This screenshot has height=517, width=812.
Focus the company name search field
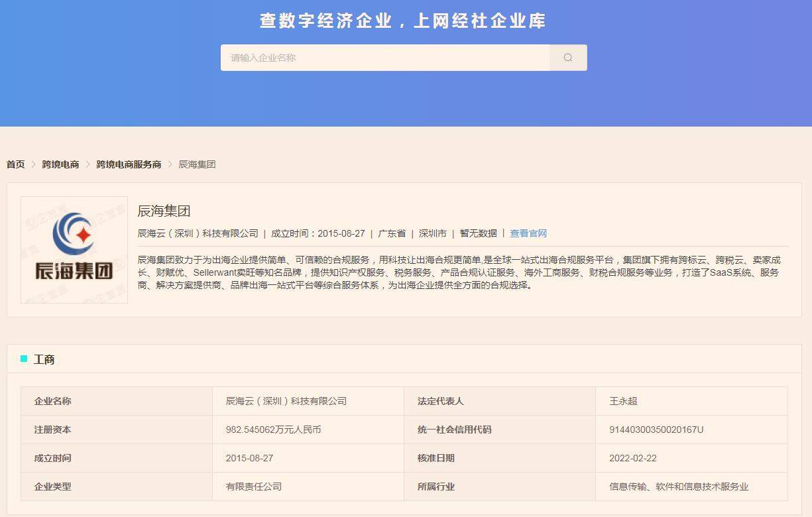[x=385, y=58]
